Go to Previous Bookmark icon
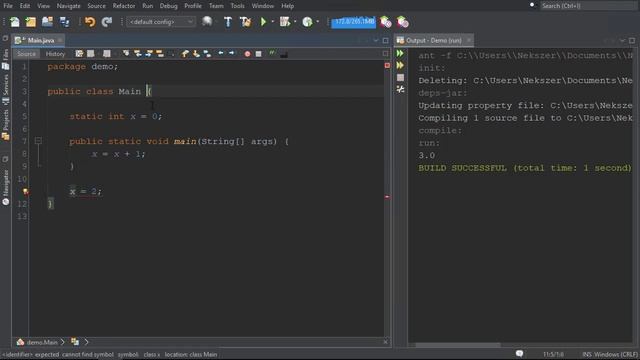640x360 pixels. [185, 54]
